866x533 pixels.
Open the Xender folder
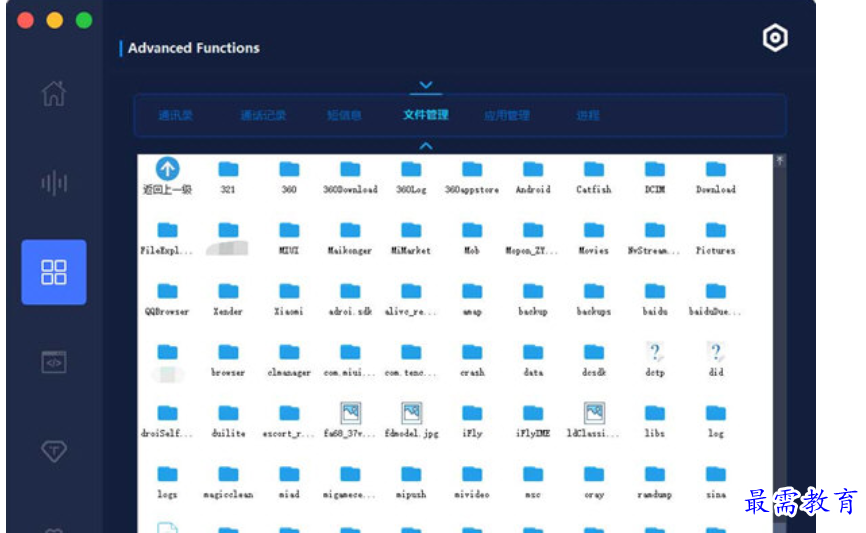pyautogui.click(x=228, y=291)
